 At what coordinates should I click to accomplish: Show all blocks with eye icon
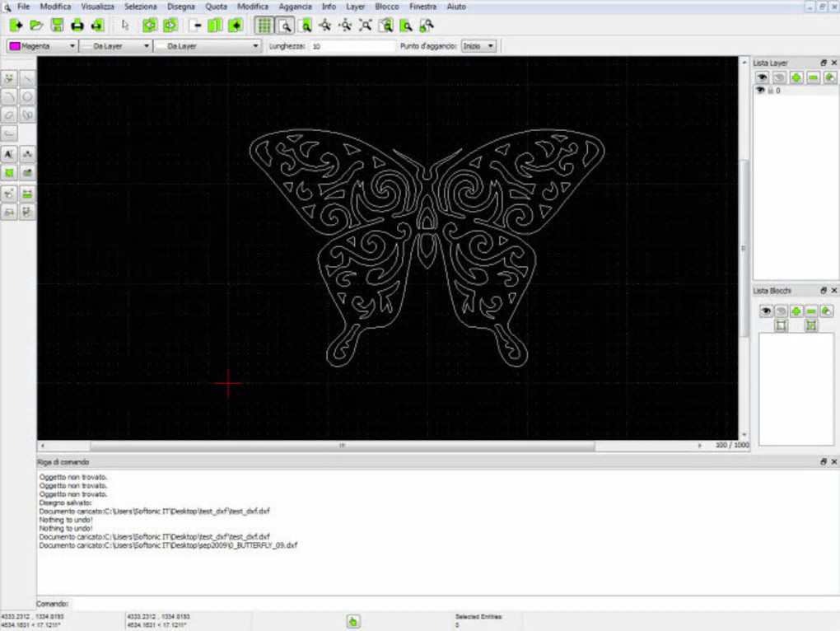pos(766,311)
